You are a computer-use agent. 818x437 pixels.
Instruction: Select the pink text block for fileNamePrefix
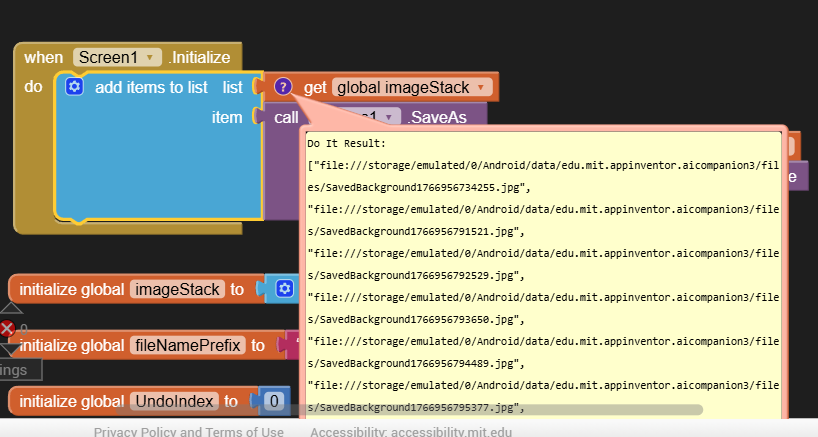click(x=292, y=345)
